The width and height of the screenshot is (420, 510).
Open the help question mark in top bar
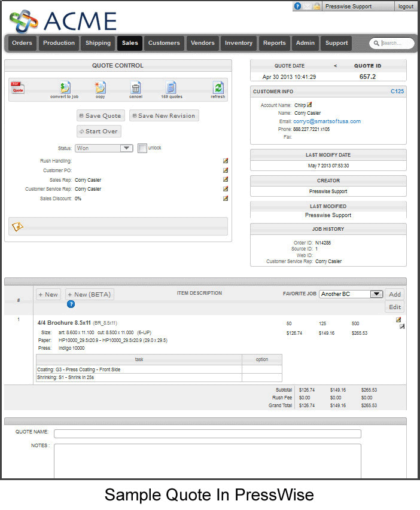297,6
